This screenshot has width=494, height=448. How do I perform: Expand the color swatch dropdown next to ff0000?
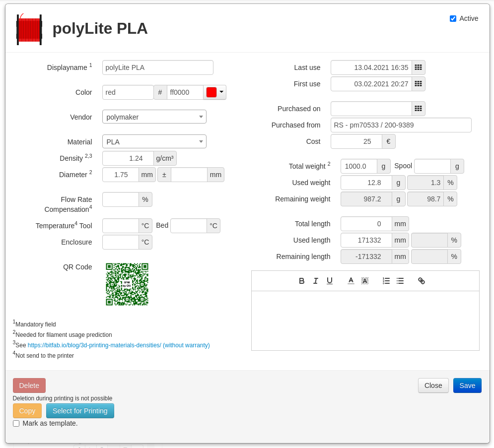tap(221, 92)
